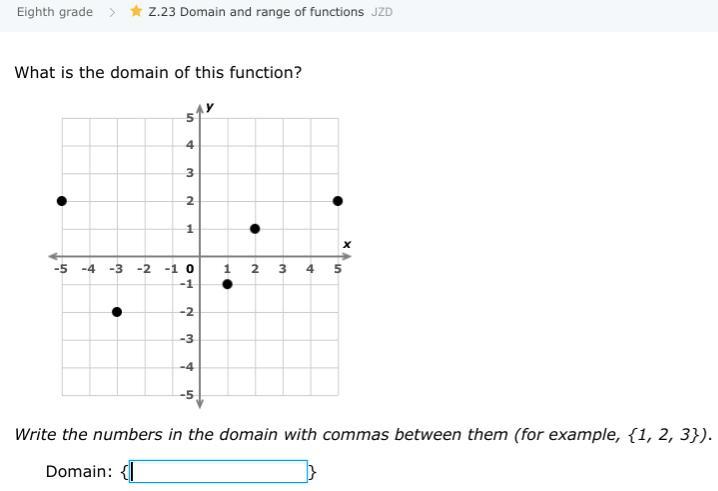Click the x axis label letter
The height and width of the screenshot is (491, 718).
347,244
